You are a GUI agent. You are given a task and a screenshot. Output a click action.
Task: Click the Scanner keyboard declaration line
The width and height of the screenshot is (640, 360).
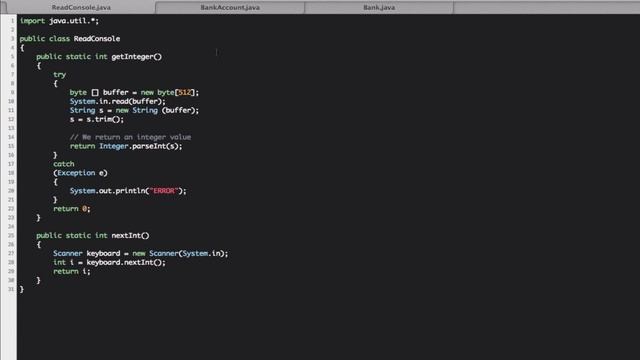[140, 253]
